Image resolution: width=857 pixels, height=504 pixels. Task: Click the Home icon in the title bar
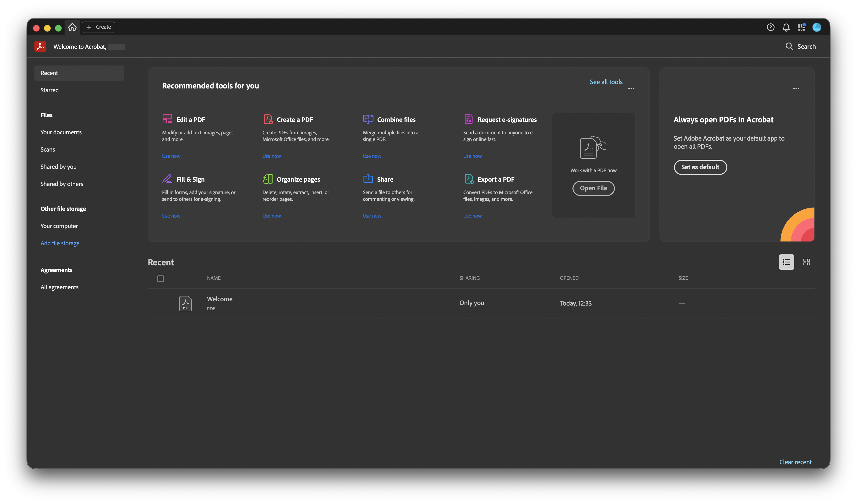[x=72, y=27]
